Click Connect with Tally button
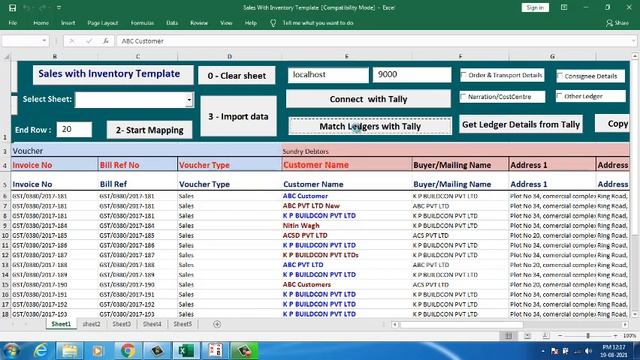Screen dimensions: 640x360 tap(368, 99)
